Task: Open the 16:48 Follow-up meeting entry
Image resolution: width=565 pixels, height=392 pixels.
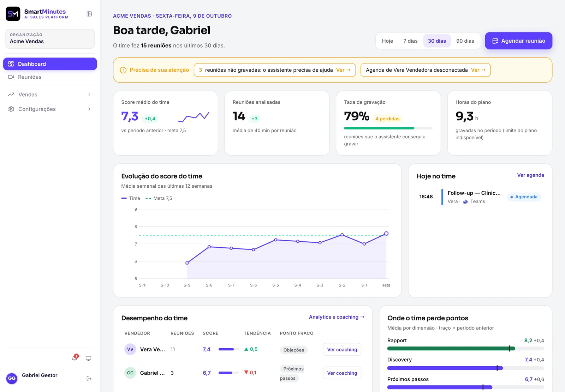Action: pos(480,197)
